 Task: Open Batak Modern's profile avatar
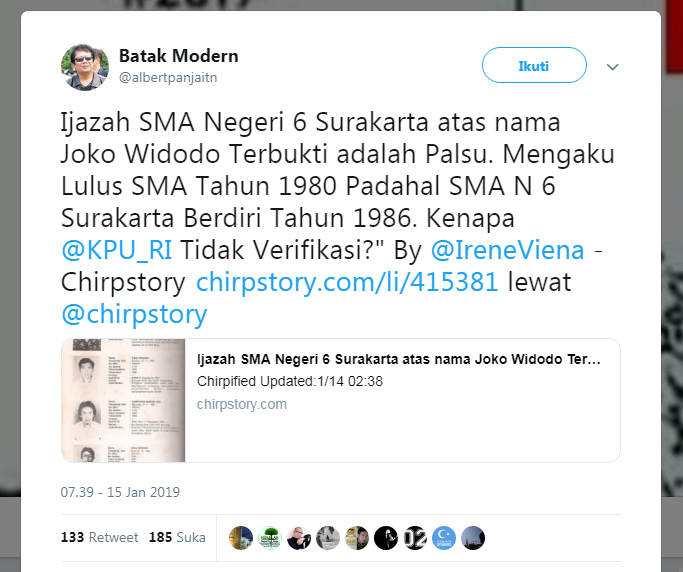tap(85, 67)
